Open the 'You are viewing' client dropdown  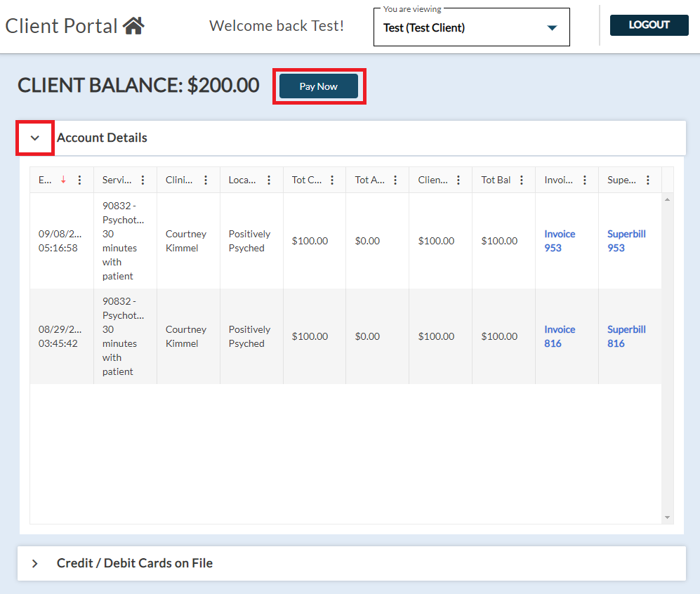click(x=551, y=28)
